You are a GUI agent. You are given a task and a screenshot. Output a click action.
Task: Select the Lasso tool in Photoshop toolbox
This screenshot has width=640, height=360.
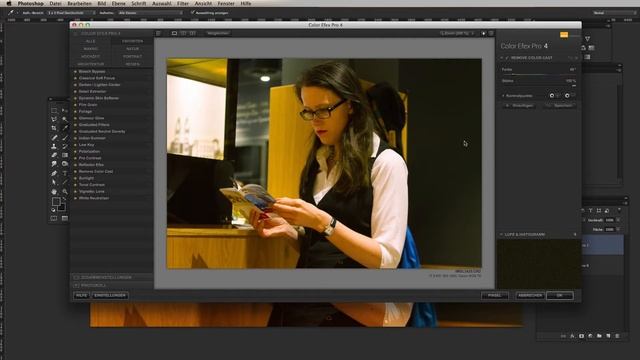(54, 119)
